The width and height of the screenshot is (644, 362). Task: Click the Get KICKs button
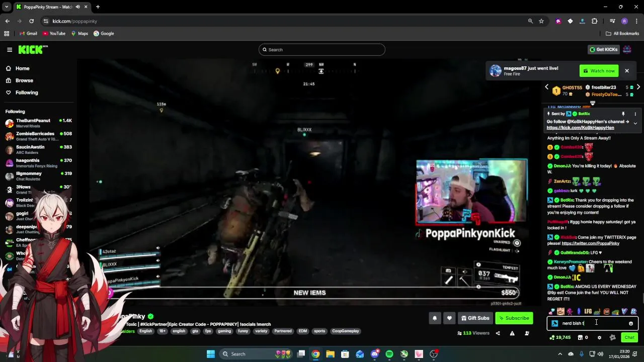[x=603, y=49]
